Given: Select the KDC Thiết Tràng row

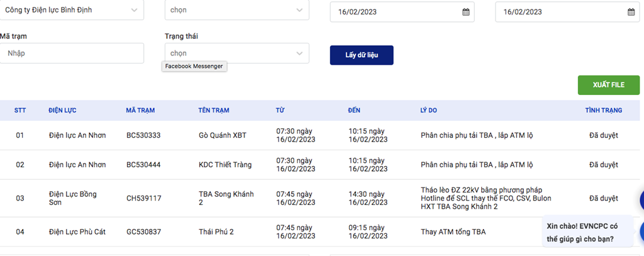Looking at the screenshot, I should pos(225,165).
